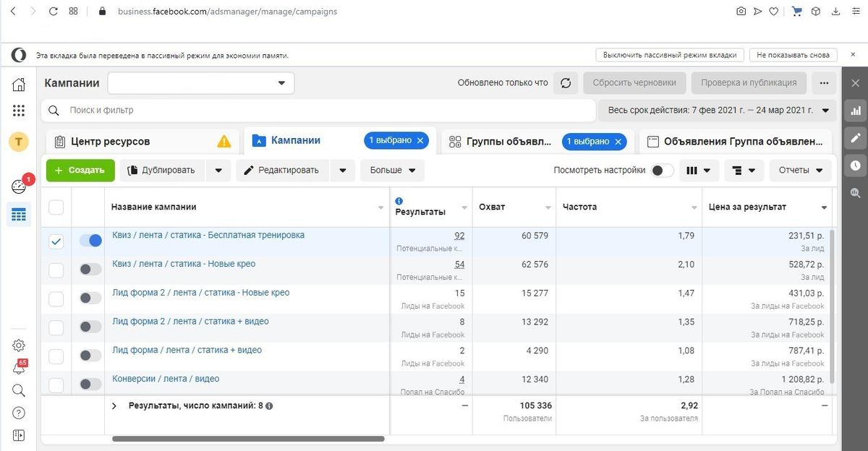The height and width of the screenshot is (451, 868).
Task: Open the columns layout dropdown
Action: point(699,171)
